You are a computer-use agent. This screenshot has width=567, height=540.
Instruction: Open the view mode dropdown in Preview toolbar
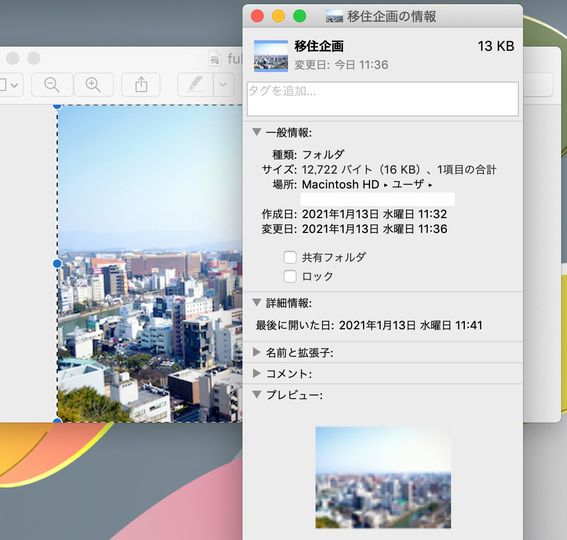coord(10,85)
